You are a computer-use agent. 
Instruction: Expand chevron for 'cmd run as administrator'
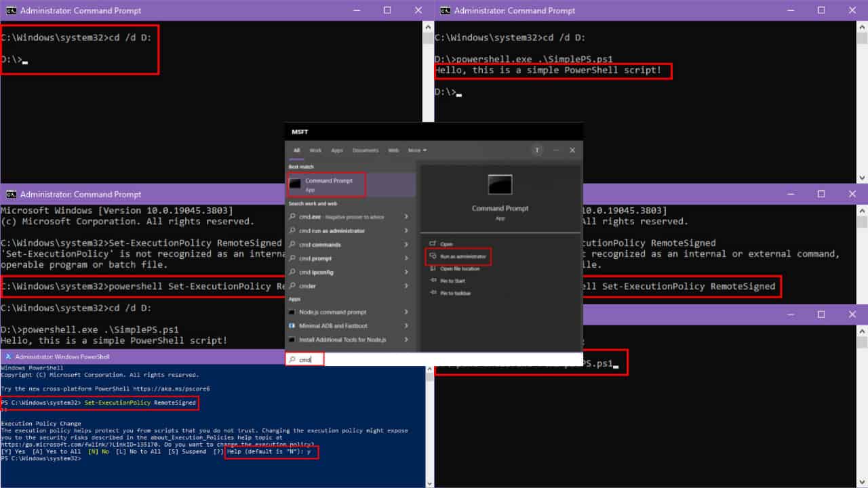406,230
